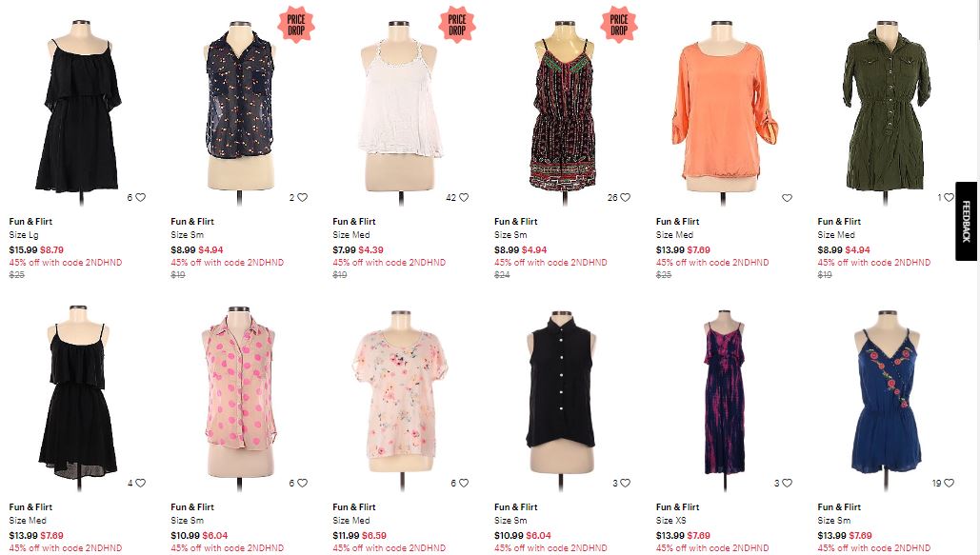Click Price Drop badge on navy blouse
The width and height of the screenshot is (980, 555).
coord(296,25)
